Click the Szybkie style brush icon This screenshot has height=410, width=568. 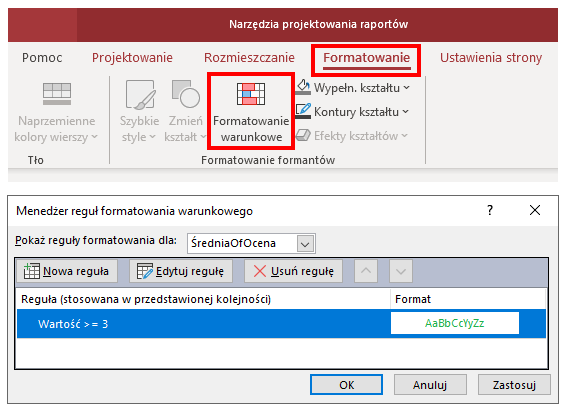pyautogui.click(x=141, y=95)
